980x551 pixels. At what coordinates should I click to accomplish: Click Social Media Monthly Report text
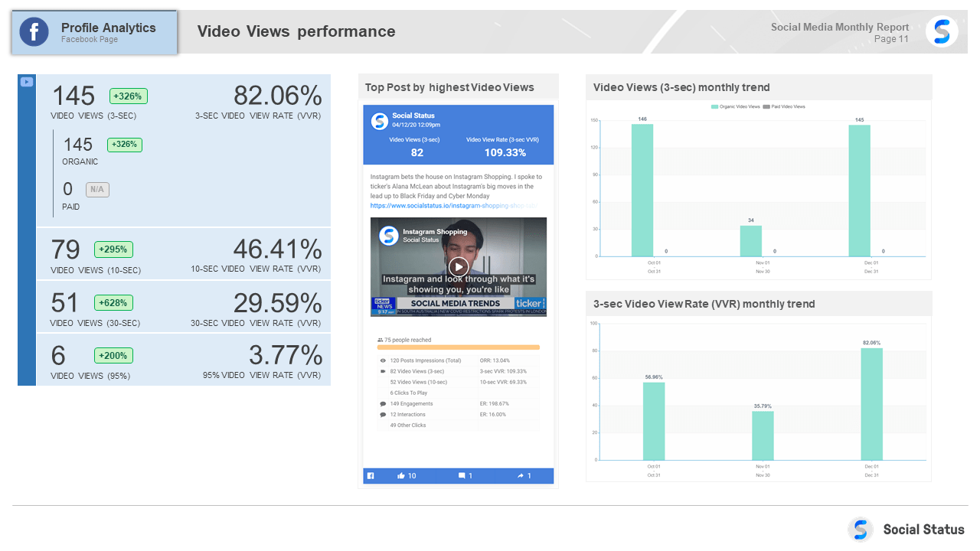click(x=840, y=27)
